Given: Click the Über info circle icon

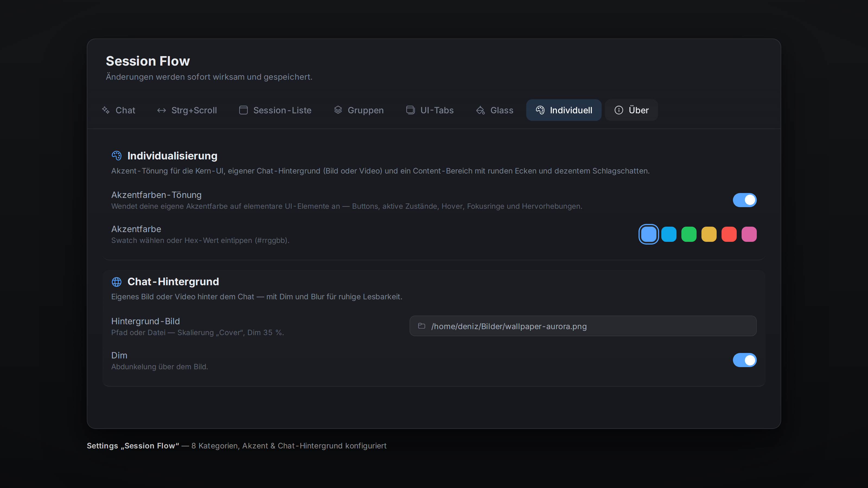Looking at the screenshot, I should pyautogui.click(x=619, y=110).
